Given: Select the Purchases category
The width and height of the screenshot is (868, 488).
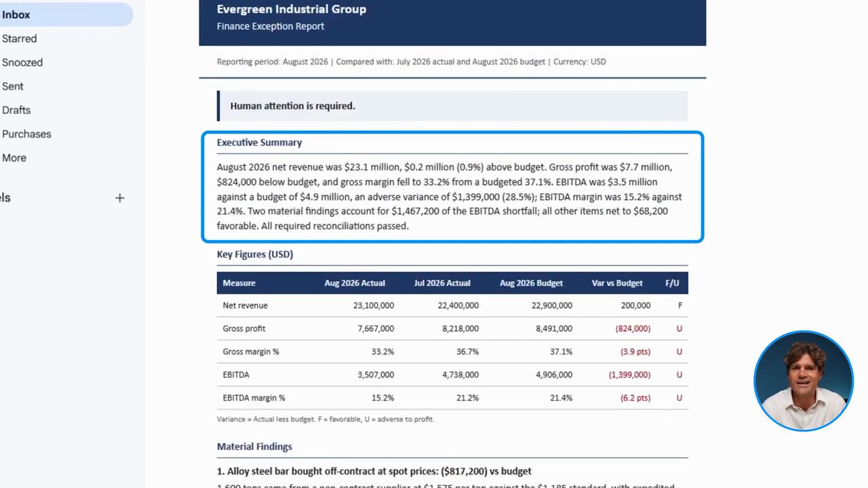Looking at the screenshot, I should [x=26, y=134].
